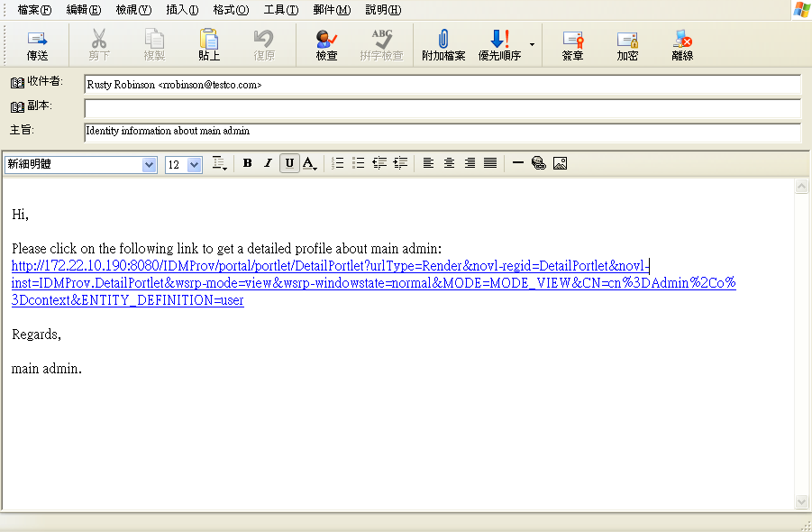
Task: Open the font size 12 dropdown
Action: (x=194, y=165)
